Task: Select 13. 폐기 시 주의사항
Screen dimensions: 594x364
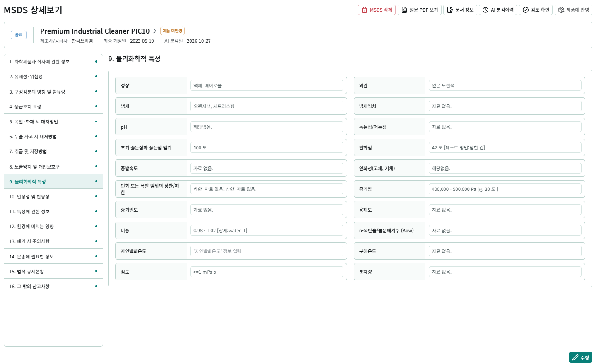Action: (x=53, y=241)
